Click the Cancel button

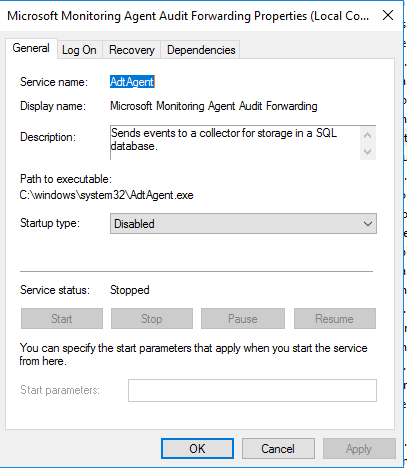click(x=278, y=449)
